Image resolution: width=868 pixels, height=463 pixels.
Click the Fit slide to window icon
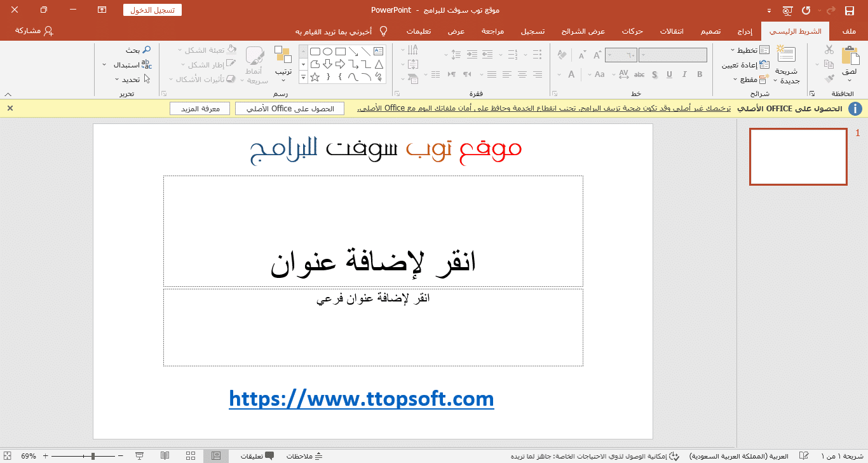7,456
